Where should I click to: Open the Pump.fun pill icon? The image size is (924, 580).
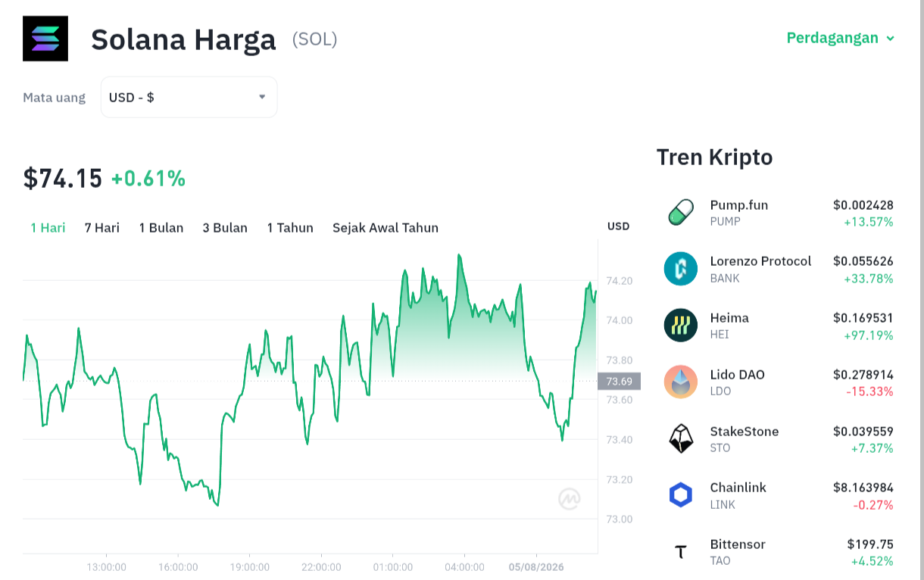[x=681, y=213]
